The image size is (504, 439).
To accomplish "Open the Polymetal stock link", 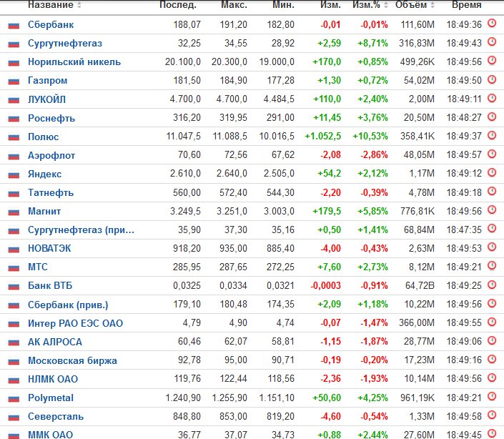I will click(x=51, y=398).
